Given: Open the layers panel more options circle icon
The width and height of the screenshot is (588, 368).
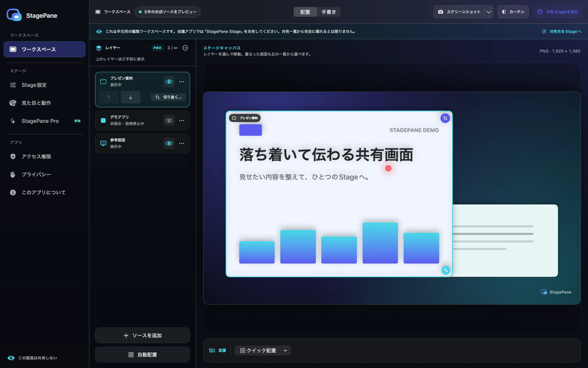Looking at the screenshot, I should (x=185, y=48).
